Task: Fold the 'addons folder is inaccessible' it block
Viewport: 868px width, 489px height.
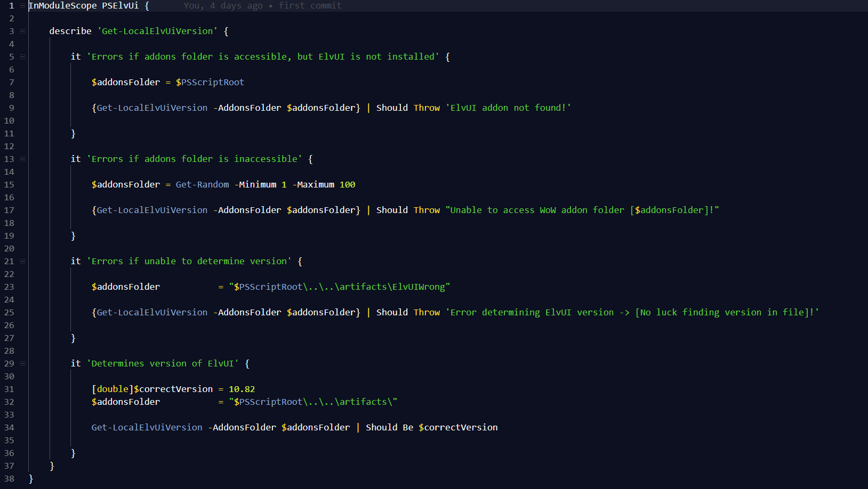Action: pos(22,159)
